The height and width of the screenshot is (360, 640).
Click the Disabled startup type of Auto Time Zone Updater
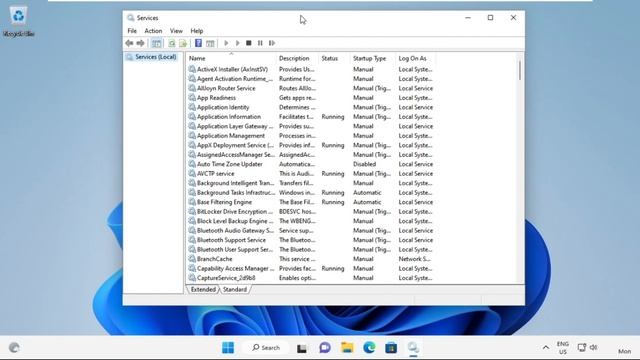click(x=364, y=164)
